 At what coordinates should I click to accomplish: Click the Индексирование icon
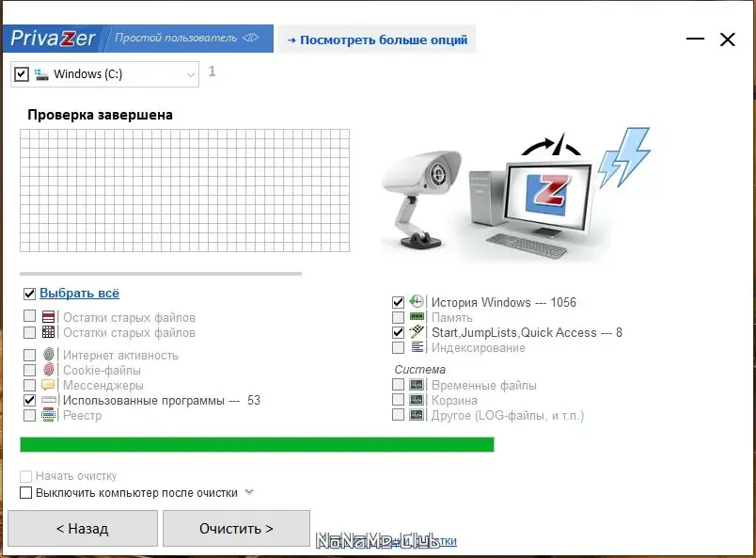[417, 347]
